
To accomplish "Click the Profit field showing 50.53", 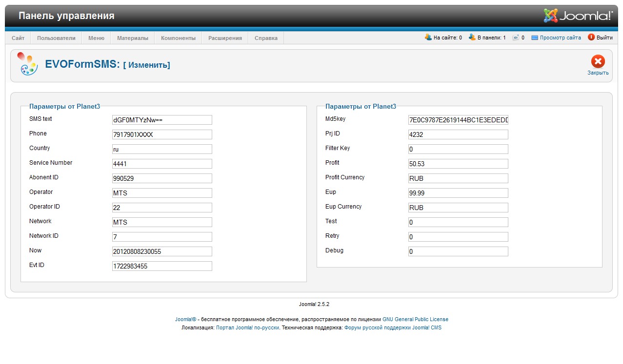I will [x=458, y=164].
